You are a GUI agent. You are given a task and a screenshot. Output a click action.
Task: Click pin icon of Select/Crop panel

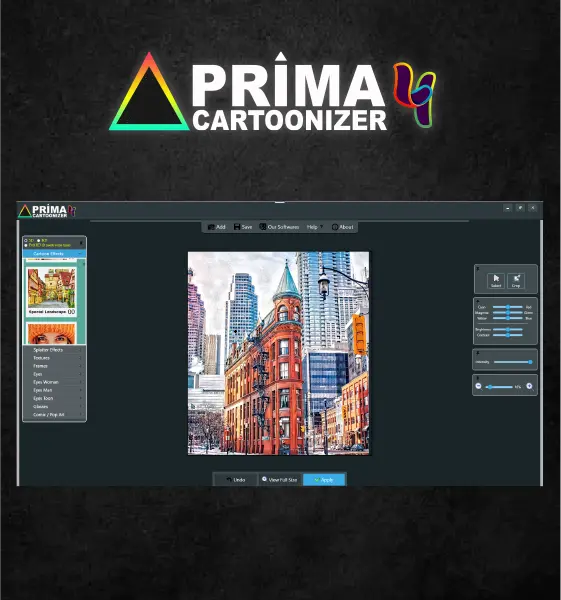pyautogui.click(x=478, y=269)
